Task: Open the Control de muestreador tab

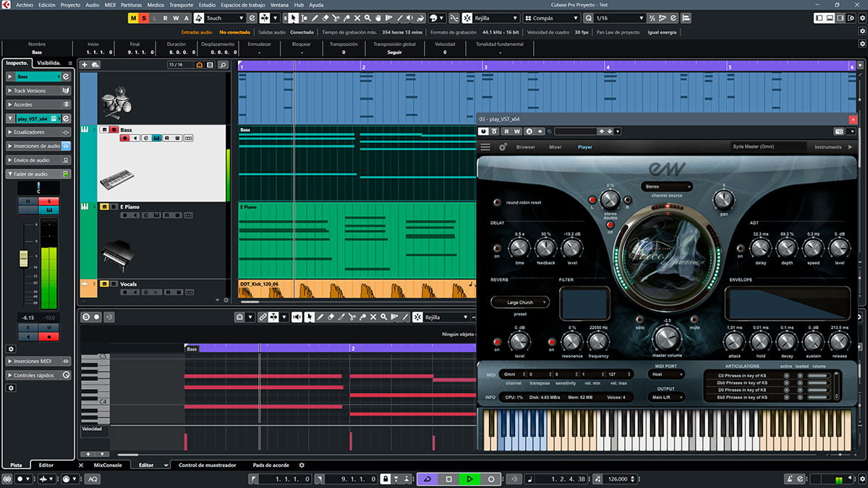Action: point(208,465)
